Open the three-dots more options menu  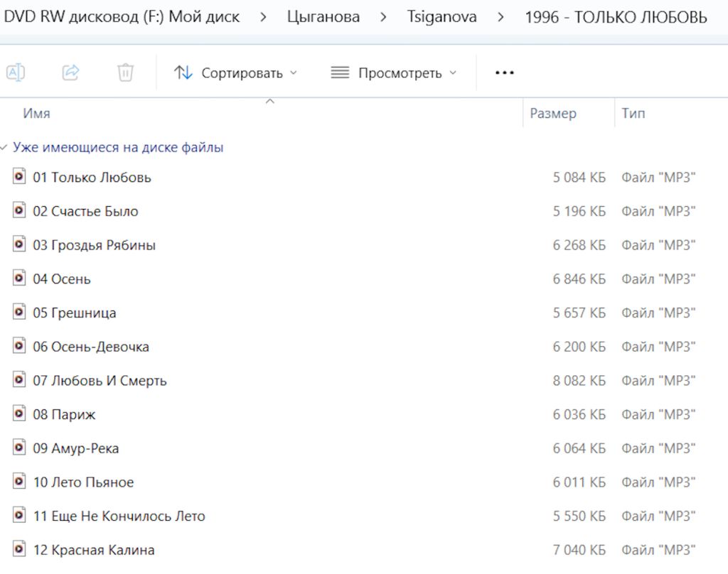click(x=504, y=73)
